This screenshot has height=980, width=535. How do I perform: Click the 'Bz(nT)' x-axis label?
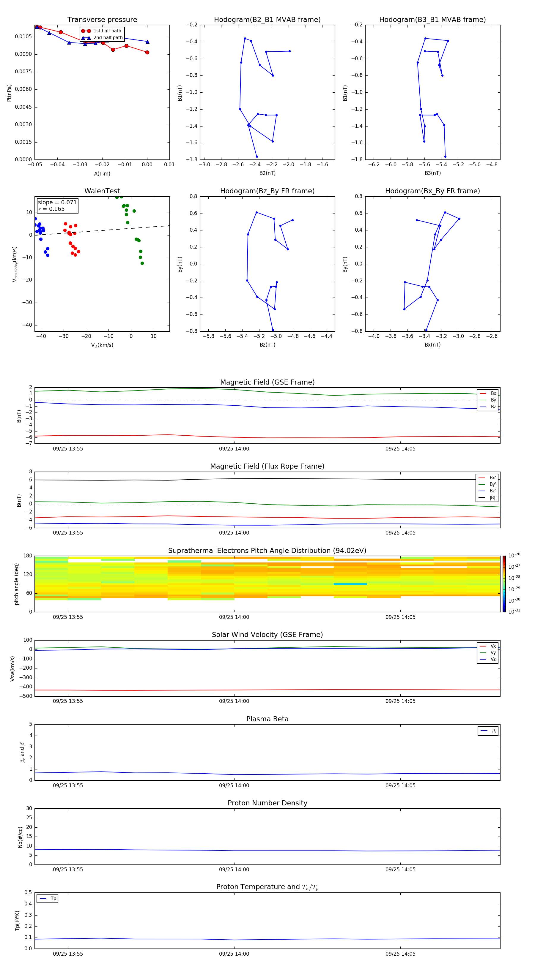click(267, 345)
